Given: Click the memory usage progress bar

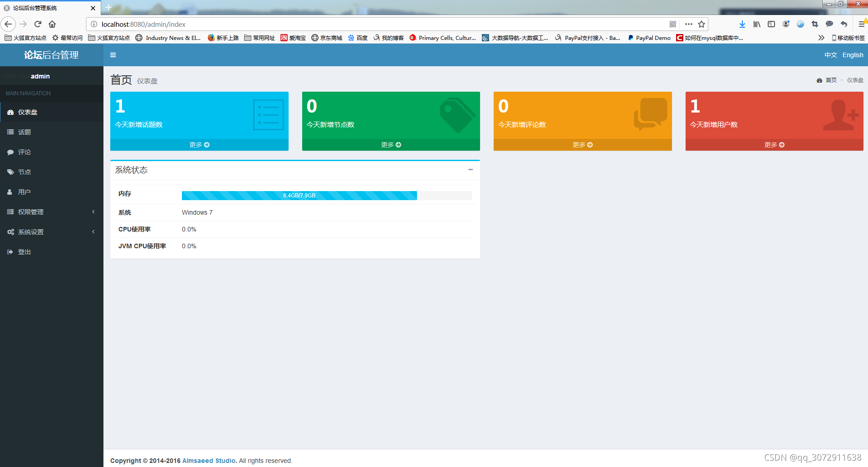Looking at the screenshot, I should click(327, 196).
